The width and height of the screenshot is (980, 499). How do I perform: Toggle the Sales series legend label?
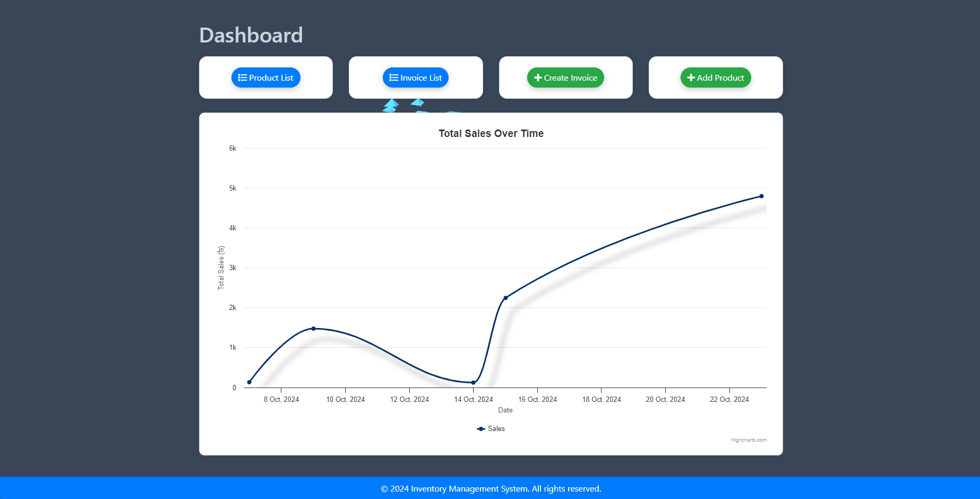pyautogui.click(x=496, y=429)
